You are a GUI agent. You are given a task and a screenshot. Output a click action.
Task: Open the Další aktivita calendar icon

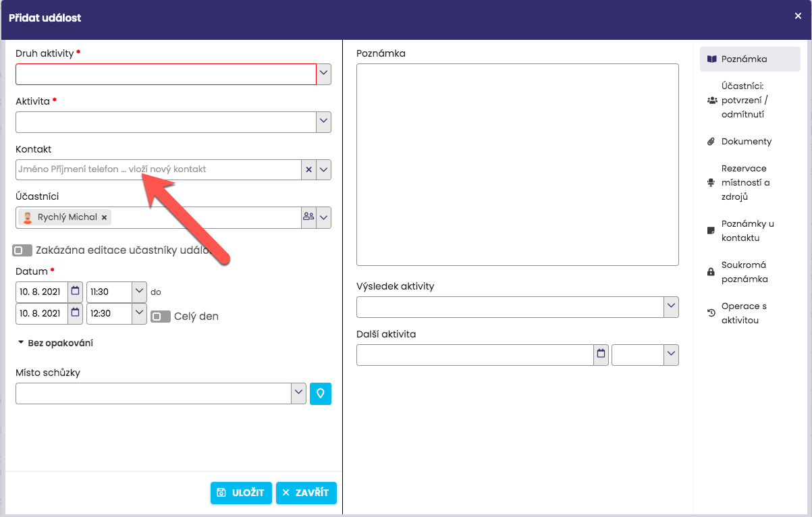tap(601, 355)
